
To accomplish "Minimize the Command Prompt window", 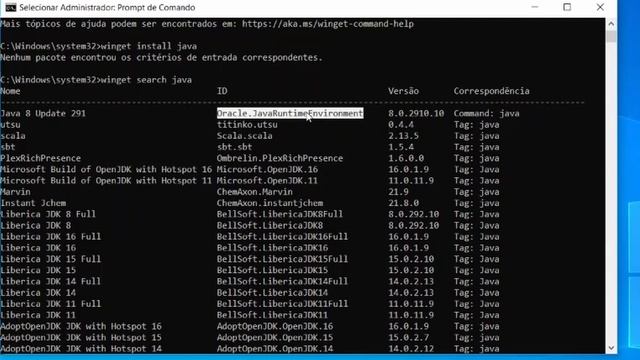I will (x=535, y=7).
